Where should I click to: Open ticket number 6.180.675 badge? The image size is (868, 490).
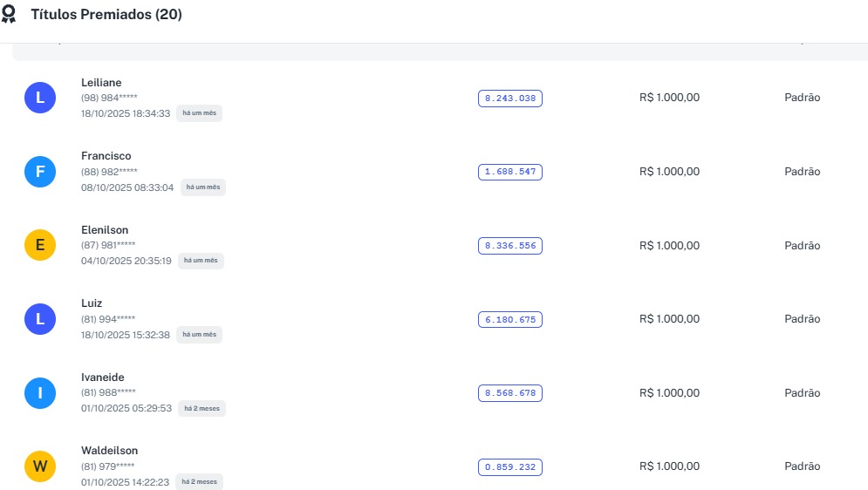pyautogui.click(x=510, y=320)
